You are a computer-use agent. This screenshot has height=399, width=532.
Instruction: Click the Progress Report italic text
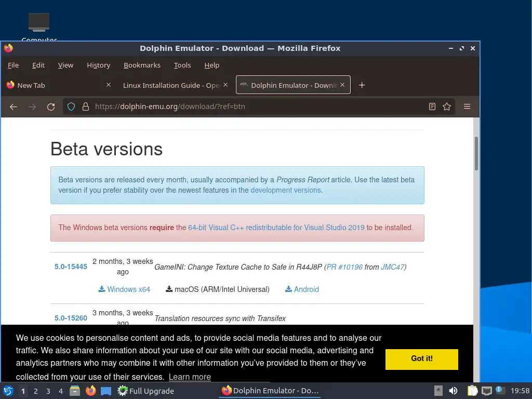click(x=303, y=179)
